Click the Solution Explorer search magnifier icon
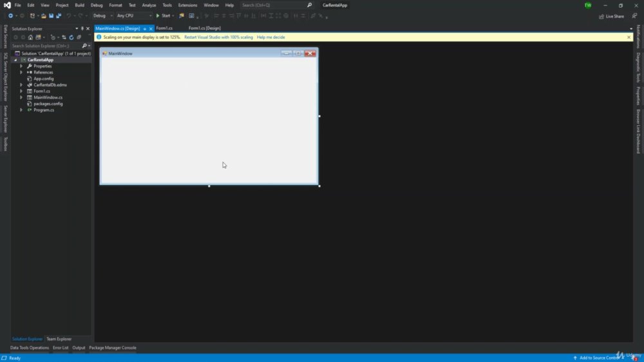The width and height of the screenshot is (644, 362). [x=84, y=46]
